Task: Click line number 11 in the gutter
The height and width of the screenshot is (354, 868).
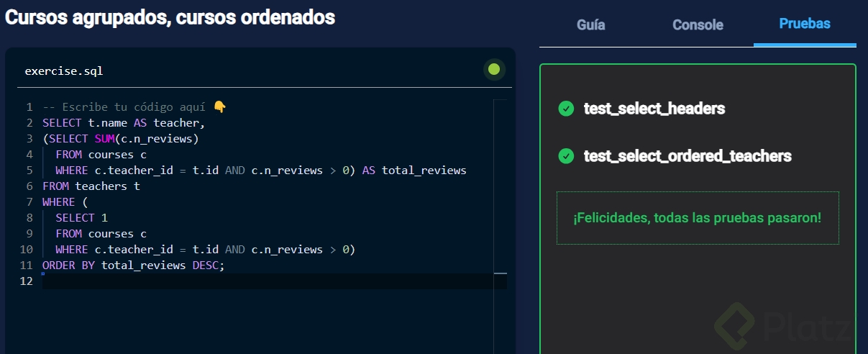Action: pos(27,265)
